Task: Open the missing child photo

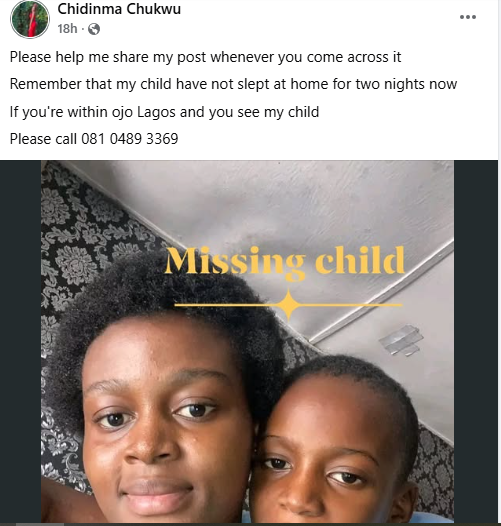Action: coord(248,341)
